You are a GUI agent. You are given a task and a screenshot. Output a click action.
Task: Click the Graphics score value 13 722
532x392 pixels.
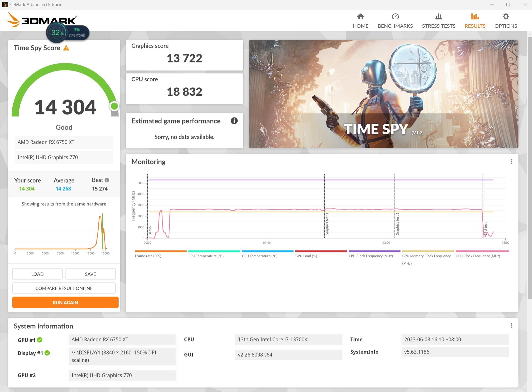tap(184, 58)
